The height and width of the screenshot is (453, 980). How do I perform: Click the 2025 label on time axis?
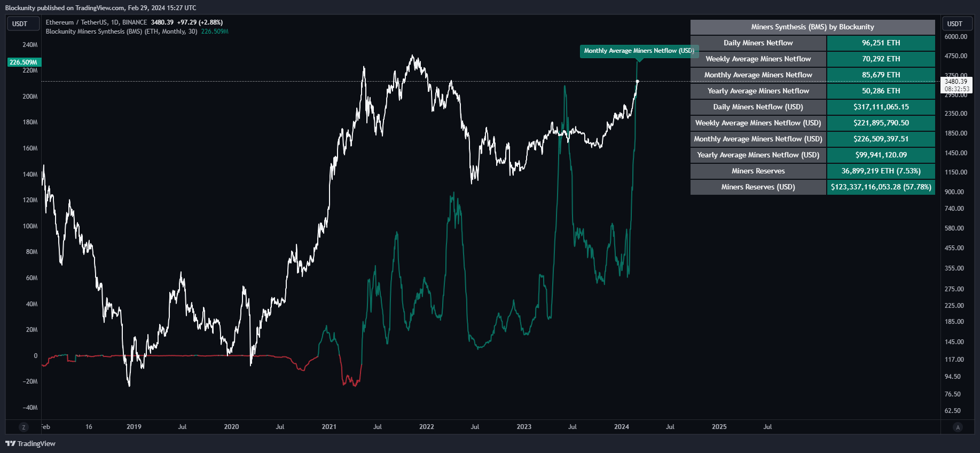[x=719, y=427]
